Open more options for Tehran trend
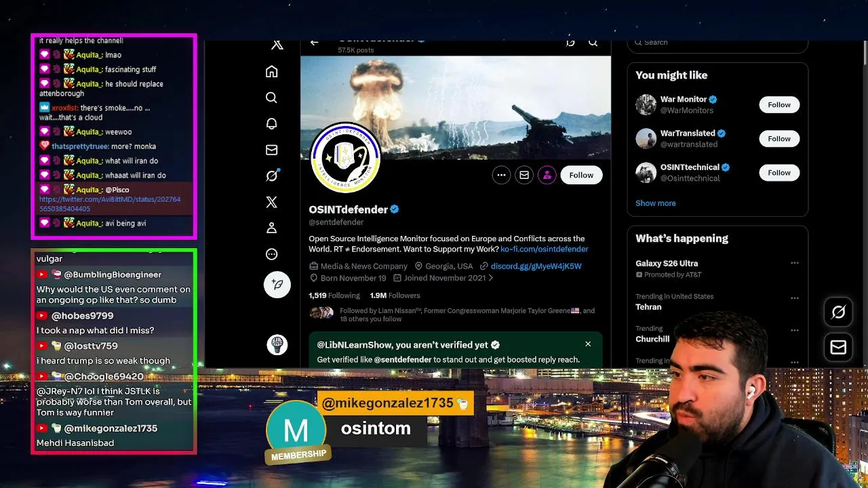This screenshot has height=488, width=868. pos(794,298)
